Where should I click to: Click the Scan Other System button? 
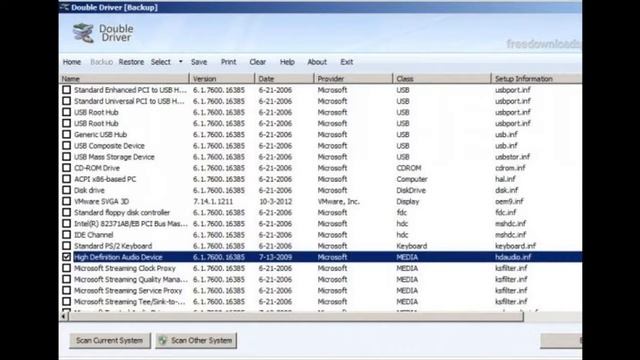196,340
